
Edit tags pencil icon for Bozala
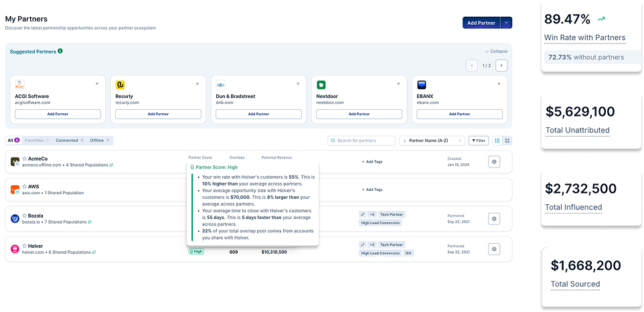click(x=362, y=214)
